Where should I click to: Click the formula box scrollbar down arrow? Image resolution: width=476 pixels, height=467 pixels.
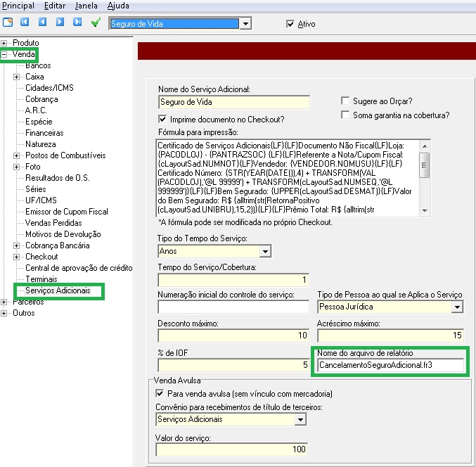pos(425,211)
